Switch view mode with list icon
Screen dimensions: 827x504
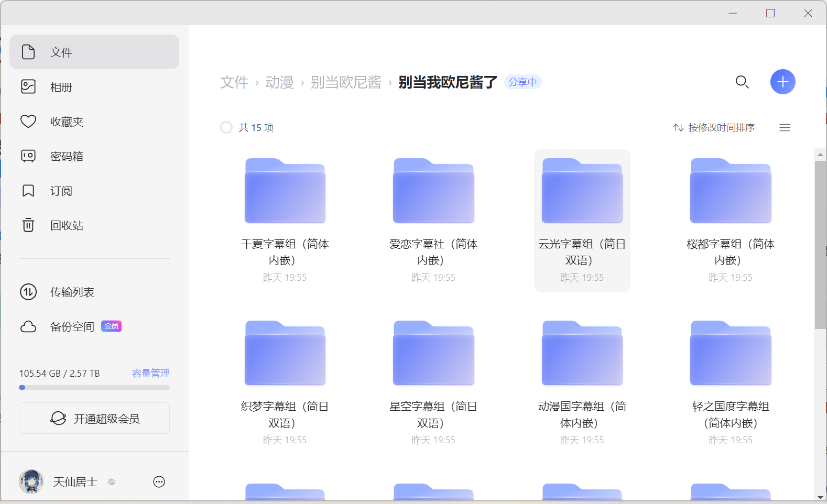[x=785, y=127]
